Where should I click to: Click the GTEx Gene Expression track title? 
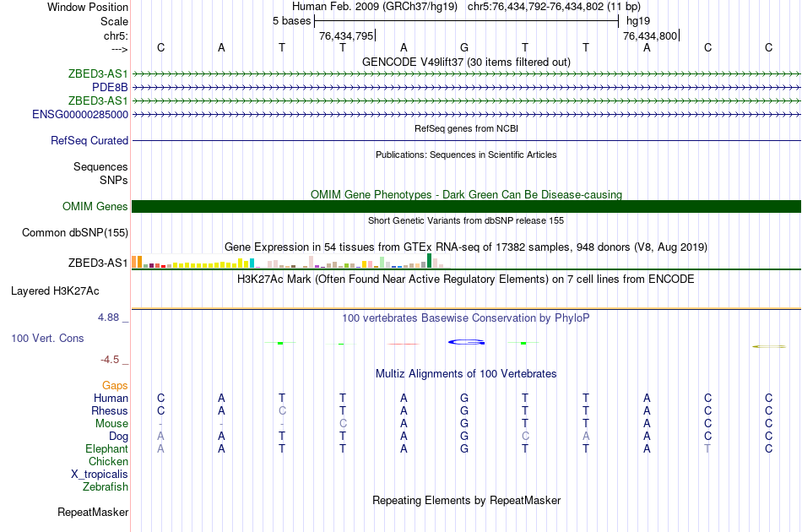(466, 247)
